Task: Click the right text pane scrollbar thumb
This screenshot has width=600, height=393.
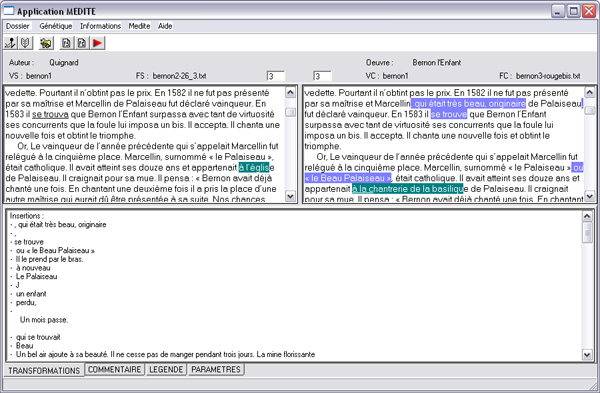Action: 590,110
